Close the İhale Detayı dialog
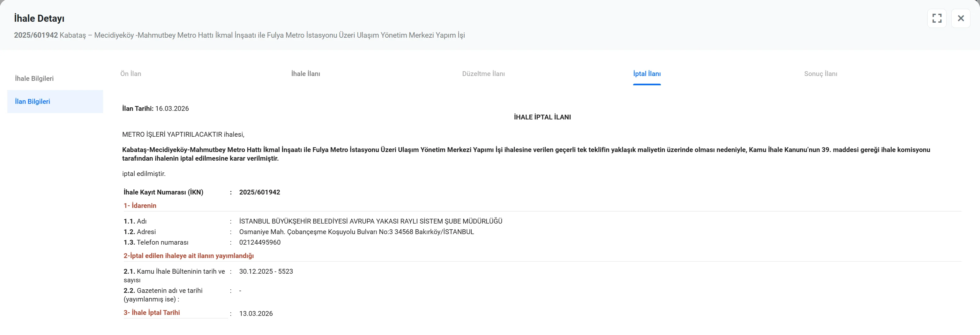This screenshot has height=335, width=980. 961,18
